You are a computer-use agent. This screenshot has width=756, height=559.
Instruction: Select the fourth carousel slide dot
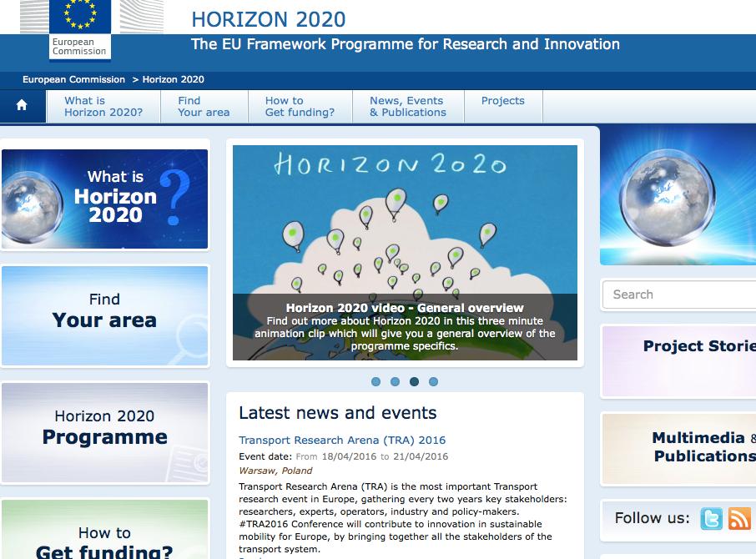click(433, 381)
